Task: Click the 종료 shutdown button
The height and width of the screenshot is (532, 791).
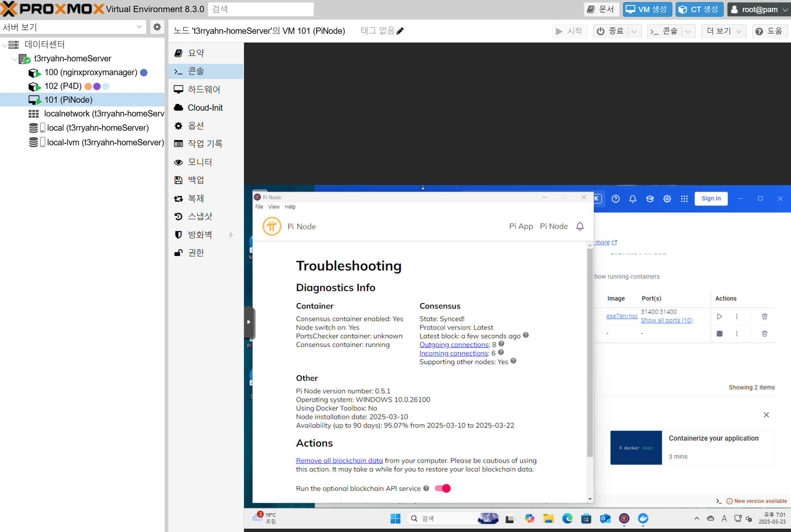Action: point(610,31)
